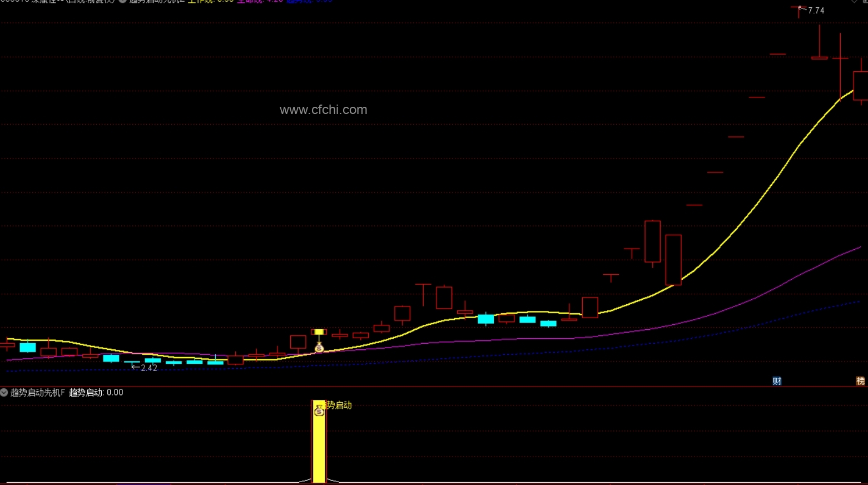Select the yellow 趋势启动 signal bar
This screenshot has width=868, height=485.
pyautogui.click(x=319, y=442)
